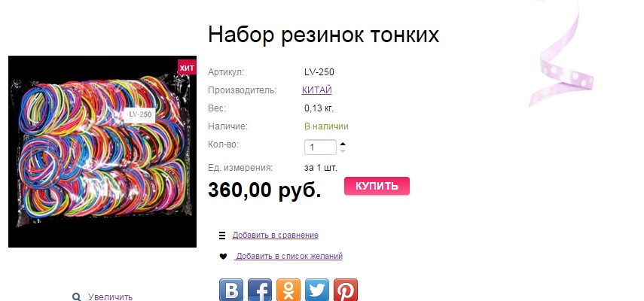Click the Купить button

tap(377, 186)
